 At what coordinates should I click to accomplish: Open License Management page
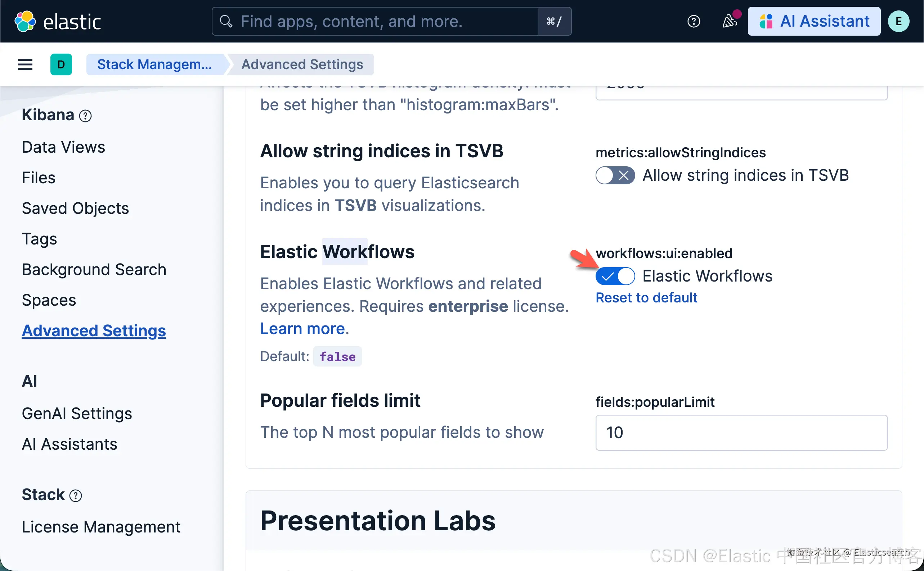101,527
